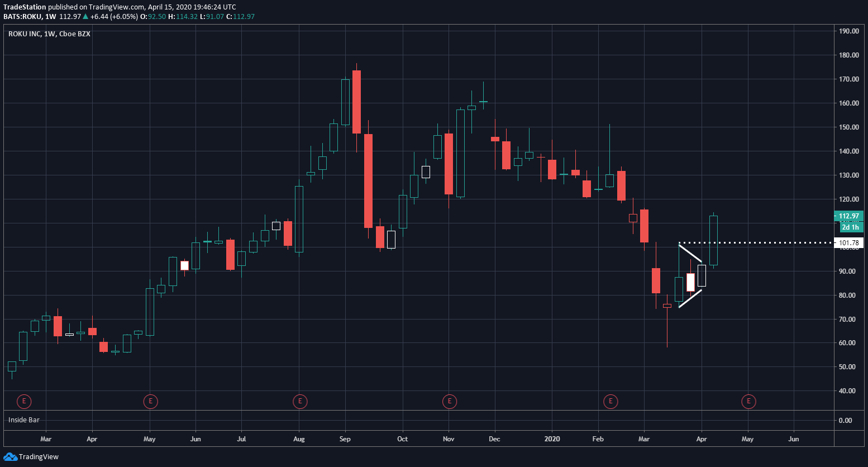Click the earnings 'E' marker below November
The height and width of the screenshot is (467, 868).
pyautogui.click(x=450, y=401)
